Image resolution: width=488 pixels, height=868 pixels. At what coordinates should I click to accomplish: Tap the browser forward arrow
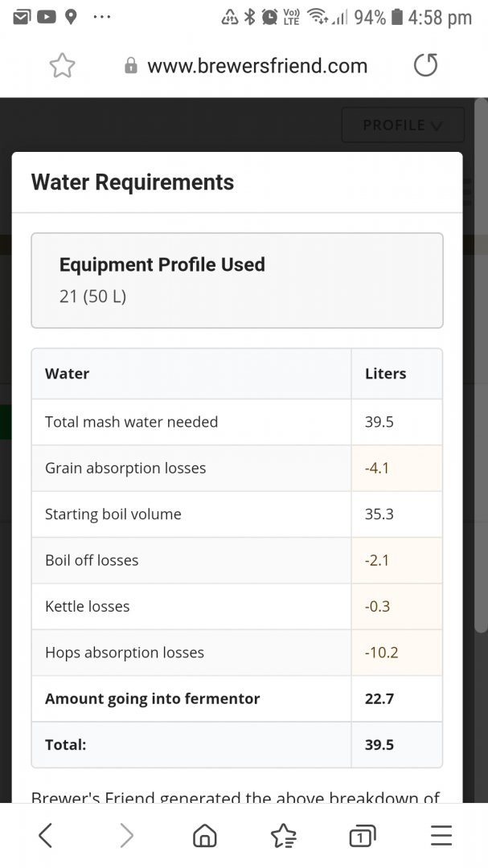127,835
